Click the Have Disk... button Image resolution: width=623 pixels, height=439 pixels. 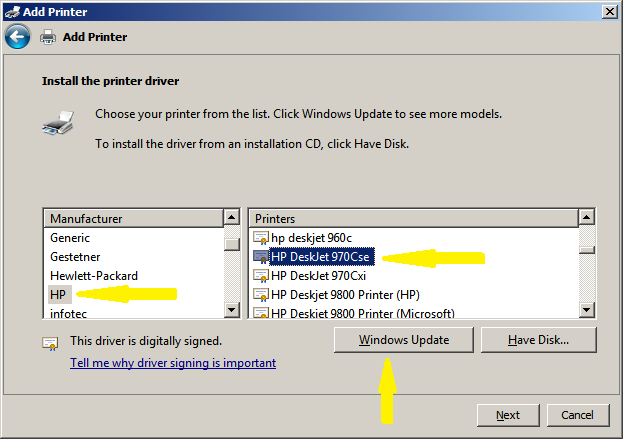click(x=538, y=340)
